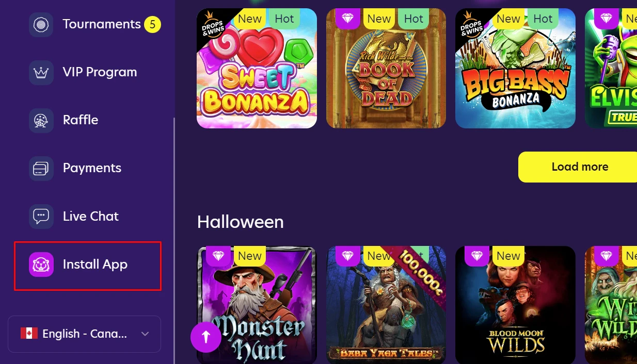
Task: Open Live Chat speech bubble icon
Action: (41, 216)
